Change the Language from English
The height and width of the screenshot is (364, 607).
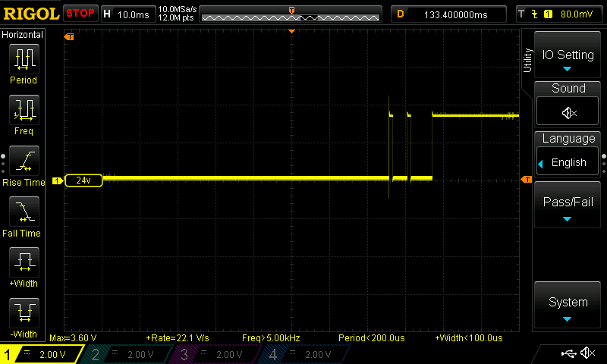(x=568, y=162)
